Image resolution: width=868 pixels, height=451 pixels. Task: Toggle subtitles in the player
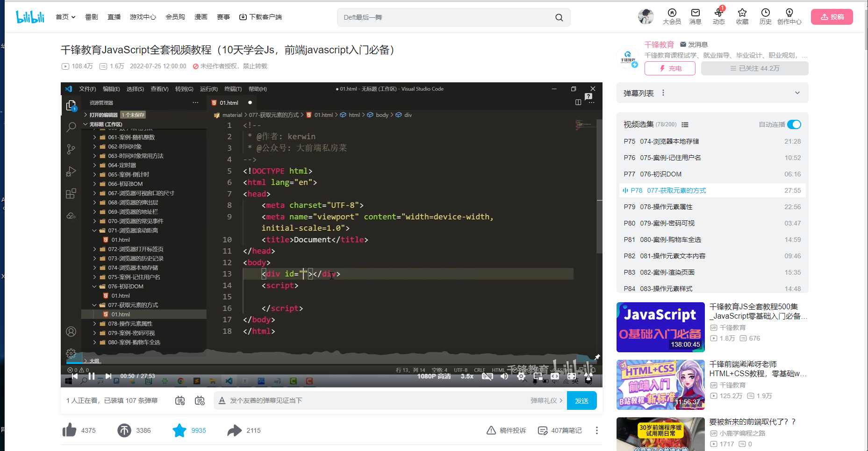point(488,376)
